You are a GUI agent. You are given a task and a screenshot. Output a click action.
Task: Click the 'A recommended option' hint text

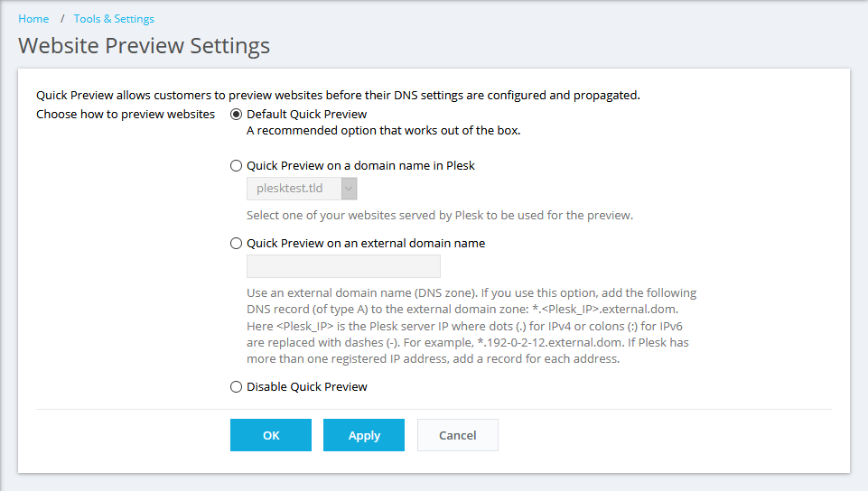tap(384, 130)
